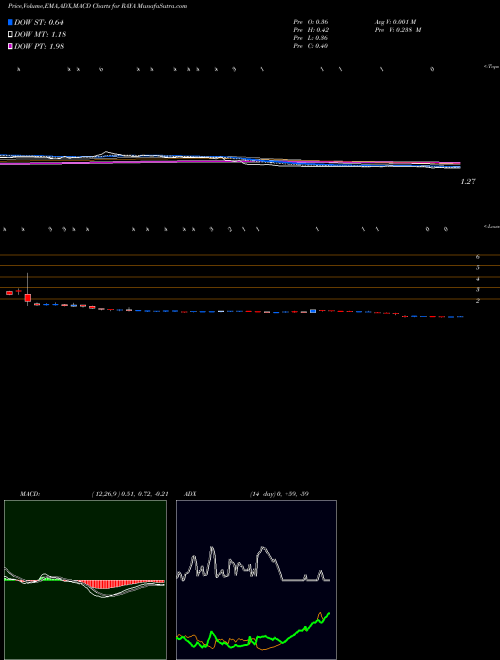This screenshot has width=500, height=660.
Task: Click the ADX panel title
Action: point(190,494)
